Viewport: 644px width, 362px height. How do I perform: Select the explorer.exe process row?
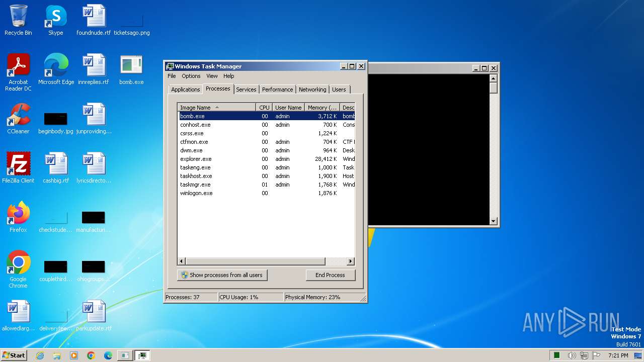coord(267,159)
